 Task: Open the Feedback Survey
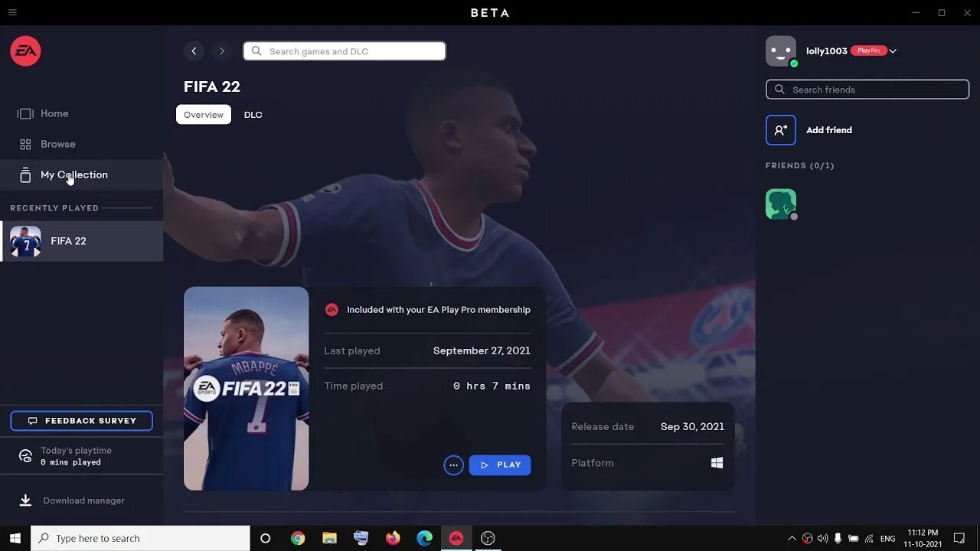81,421
